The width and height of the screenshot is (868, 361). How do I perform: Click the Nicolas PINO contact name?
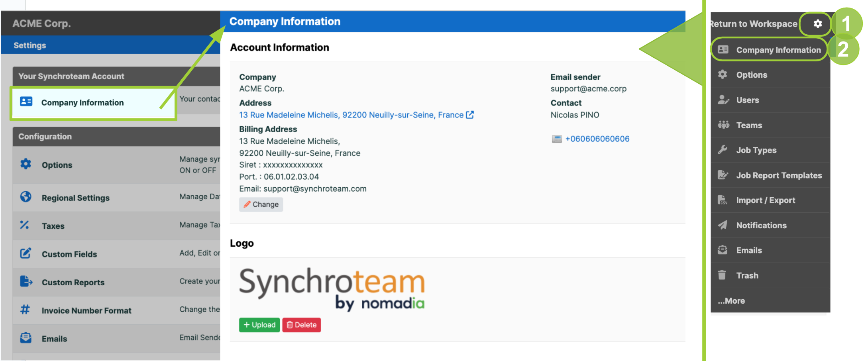pos(575,115)
